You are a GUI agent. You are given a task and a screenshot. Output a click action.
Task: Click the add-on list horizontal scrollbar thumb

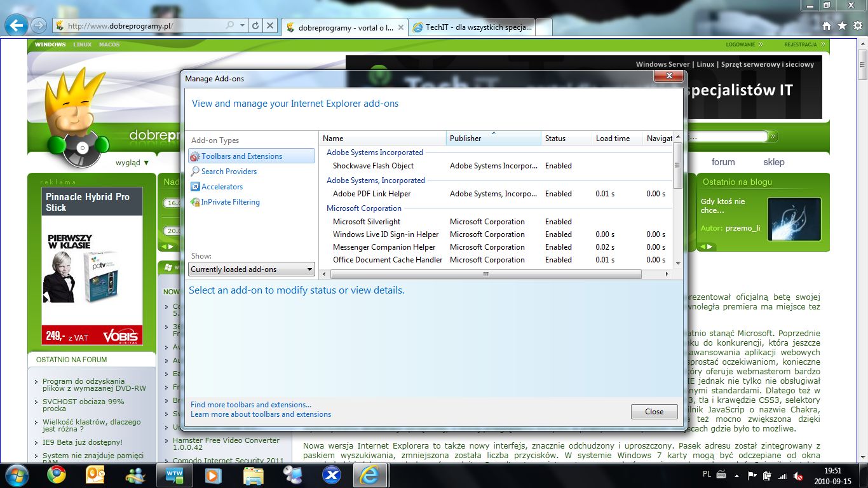pyautogui.click(x=486, y=274)
